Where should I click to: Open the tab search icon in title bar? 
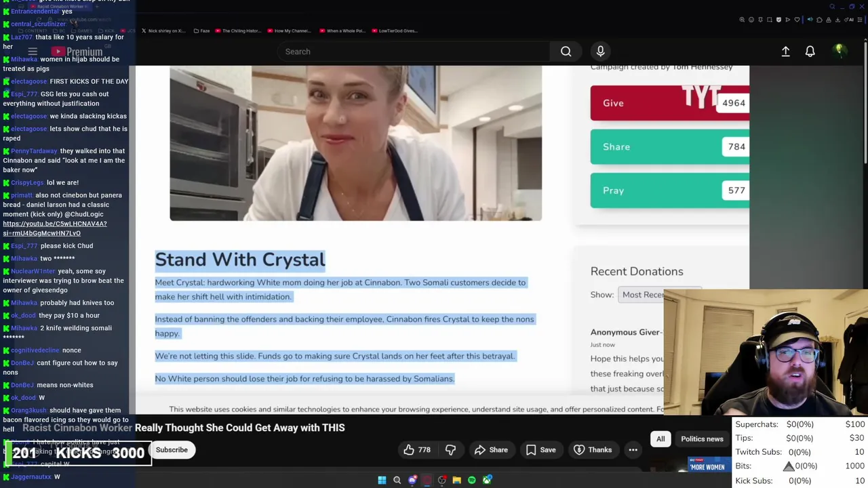(832, 7)
